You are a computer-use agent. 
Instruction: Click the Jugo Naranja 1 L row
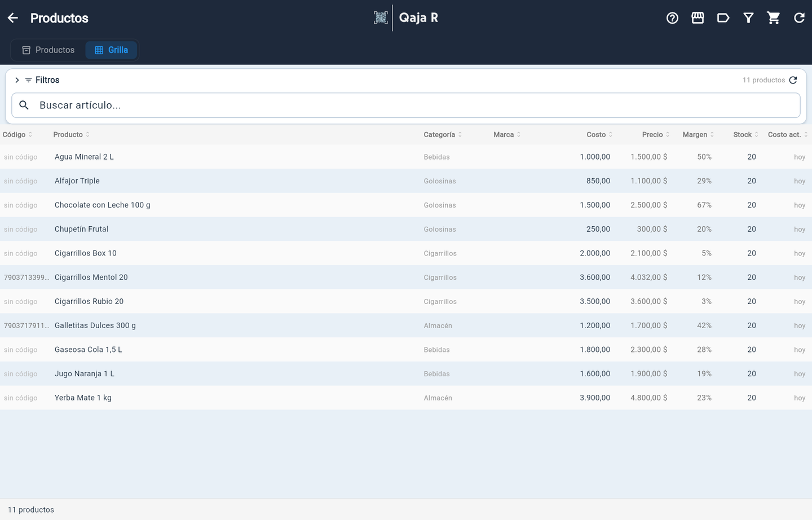click(406, 374)
